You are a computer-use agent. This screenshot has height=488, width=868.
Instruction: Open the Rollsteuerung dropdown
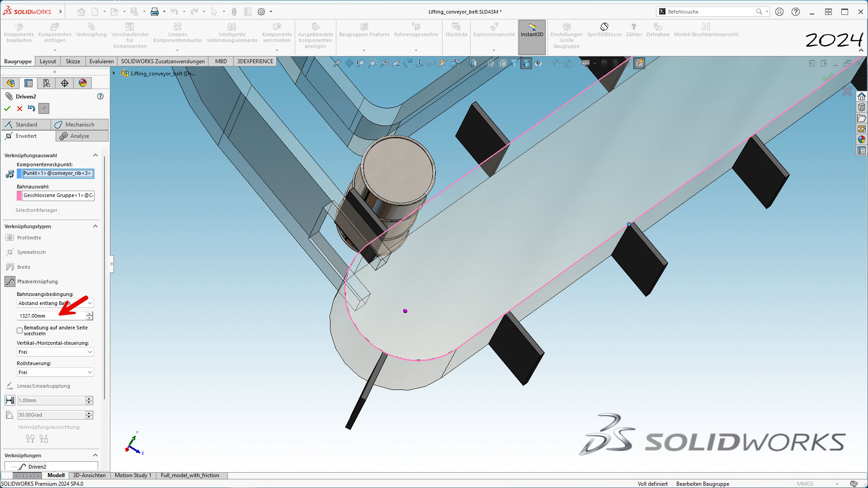pyautogui.click(x=55, y=372)
